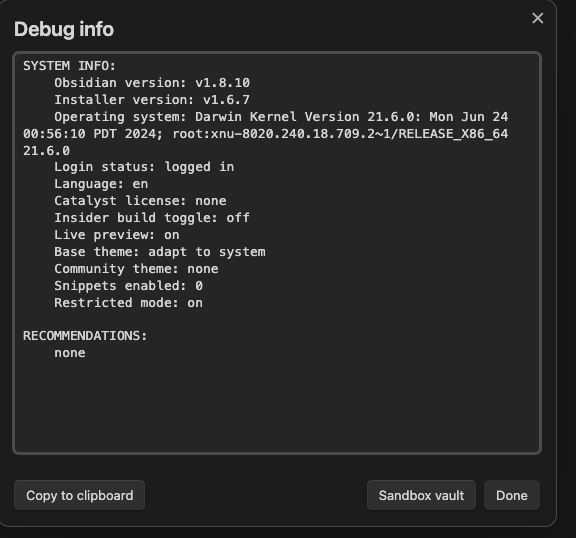The height and width of the screenshot is (538, 576).
Task: Click the Debug info heading
Action: (64, 29)
